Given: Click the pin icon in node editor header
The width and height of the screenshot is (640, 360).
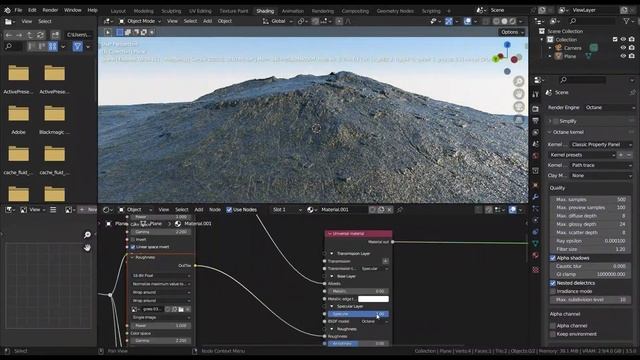Looking at the screenshot, I should click(x=400, y=210).
